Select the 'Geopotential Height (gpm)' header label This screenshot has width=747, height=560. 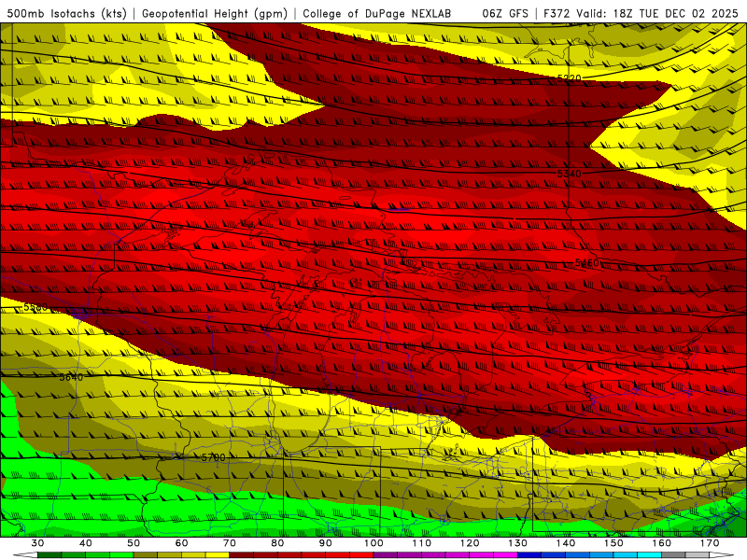[215, 14]
